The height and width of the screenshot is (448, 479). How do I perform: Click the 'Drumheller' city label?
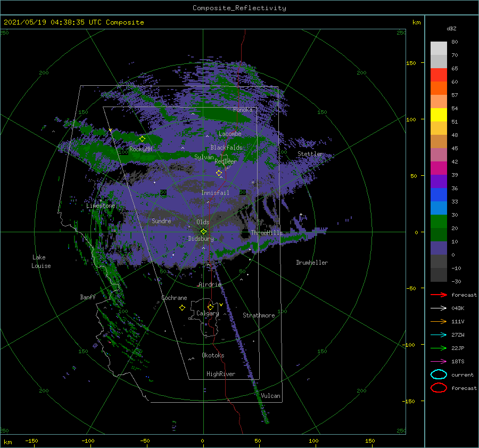pyautogui.click(x=312, y=263)
